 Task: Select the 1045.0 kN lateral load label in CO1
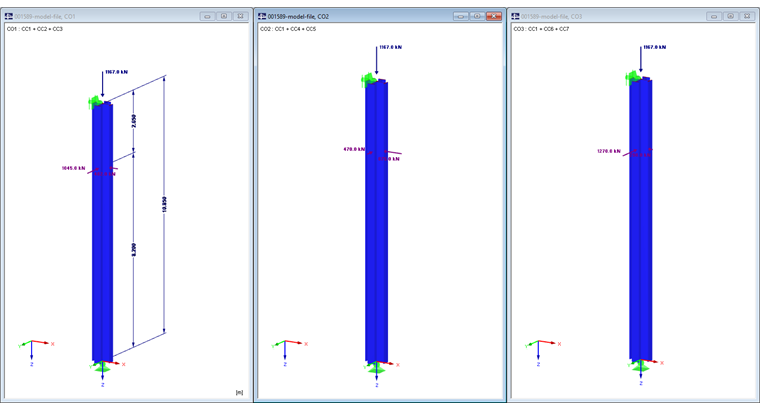[x=73, y=168]
